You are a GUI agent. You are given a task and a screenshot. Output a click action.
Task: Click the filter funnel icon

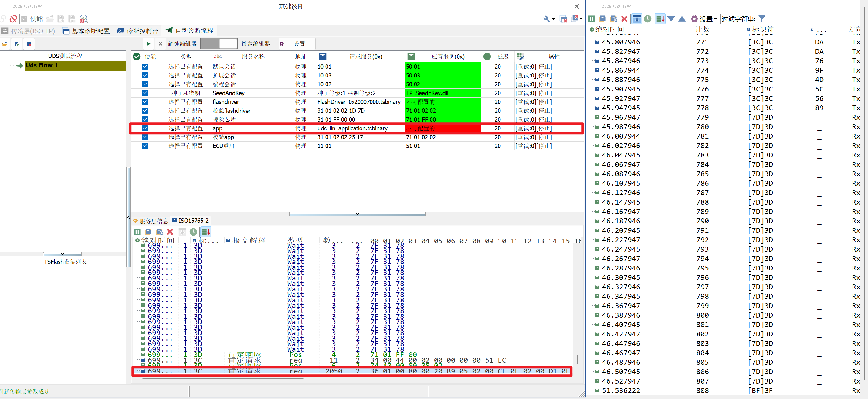(x=761, y=19)
